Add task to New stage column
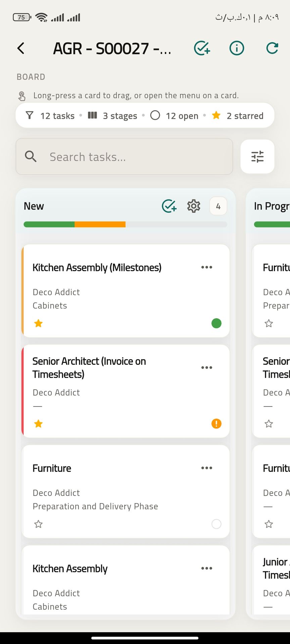 169,206
